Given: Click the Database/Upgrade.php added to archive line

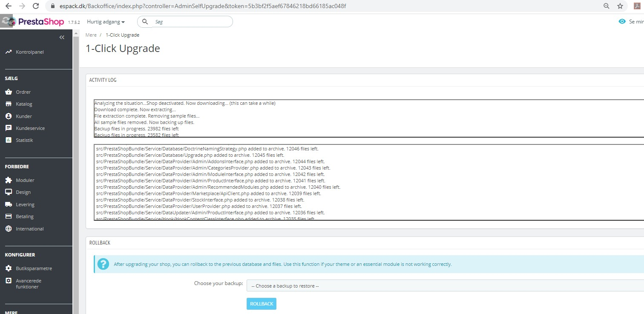Looking at the screenshot, I should [x=190, y=155].
